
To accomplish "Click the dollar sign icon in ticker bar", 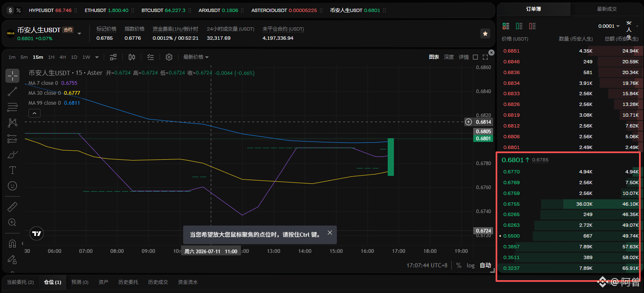I will pos(10,10).
